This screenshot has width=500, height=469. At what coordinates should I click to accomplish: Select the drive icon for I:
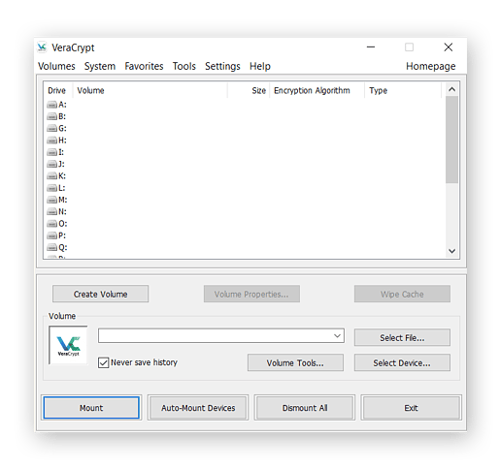[52, 153]
